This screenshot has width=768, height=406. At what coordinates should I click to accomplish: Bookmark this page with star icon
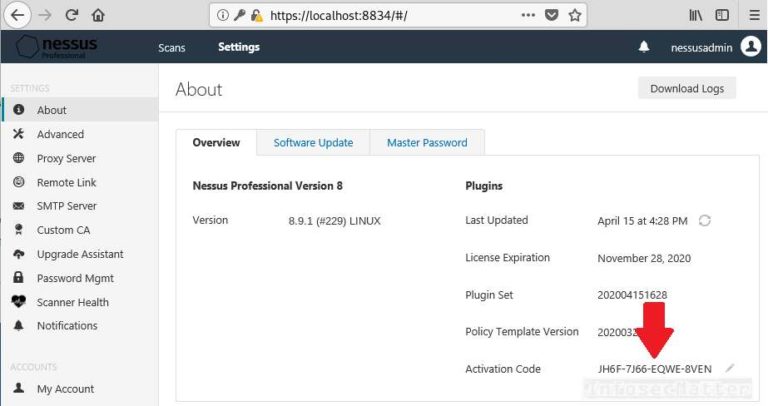[575, 15]
